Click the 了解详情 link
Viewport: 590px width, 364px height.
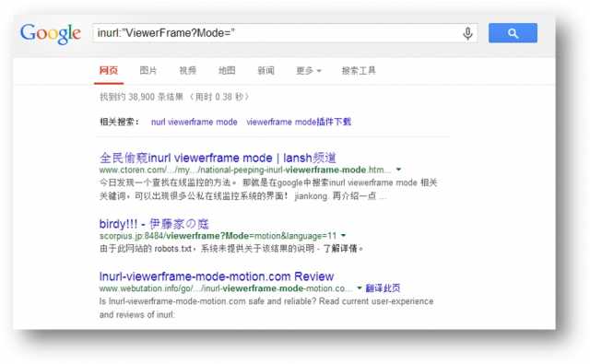[340, 249]
